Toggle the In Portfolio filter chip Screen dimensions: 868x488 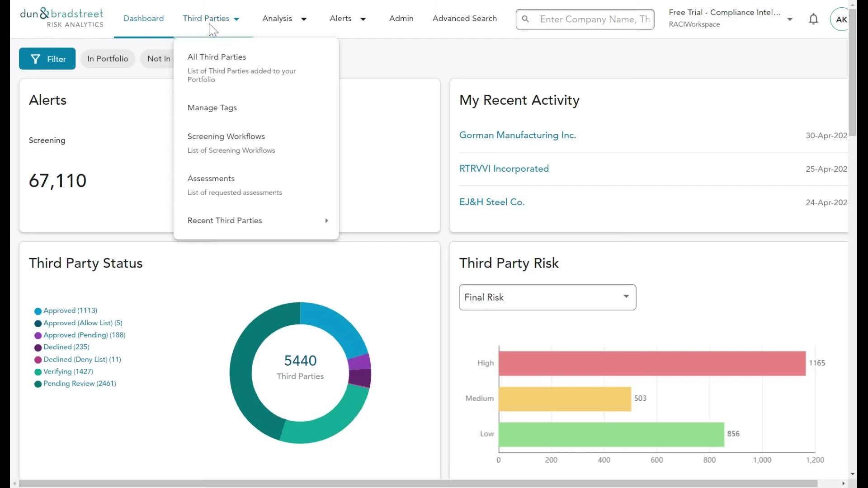(108, 59)
